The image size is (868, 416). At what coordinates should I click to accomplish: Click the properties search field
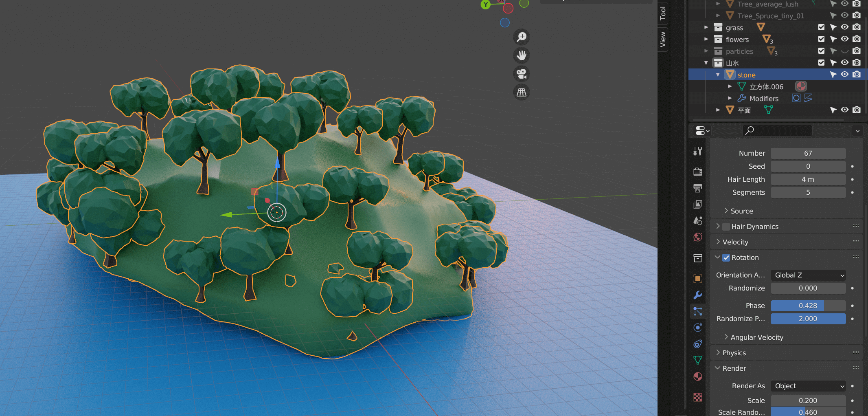click(778, 130)
